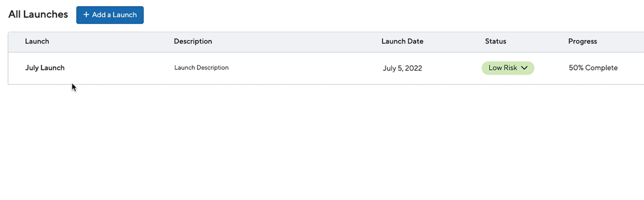Click the All Launches heading
This screenshot has width=644, height=200.
[x=38, y=15]
